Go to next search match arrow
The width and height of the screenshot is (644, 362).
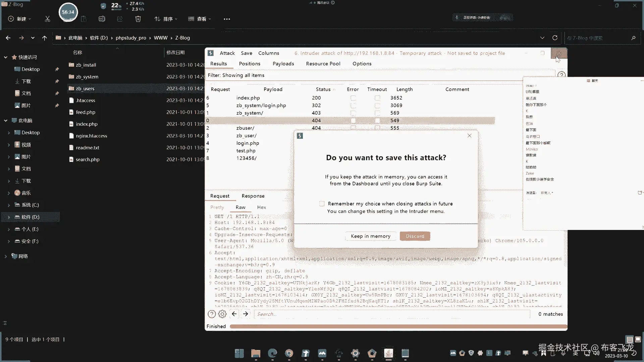point(246,314)
